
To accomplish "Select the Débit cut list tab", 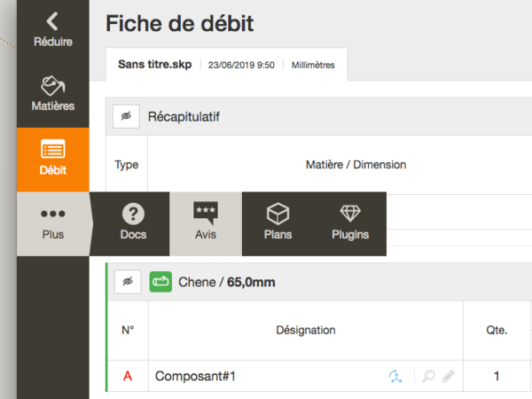I will coord(53,159).
